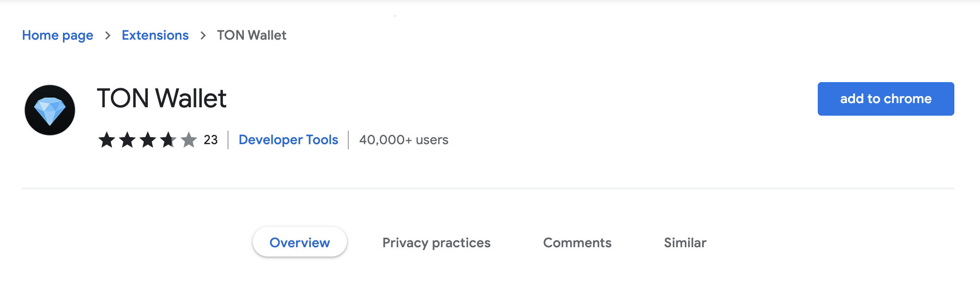980x292 pixels.
Task: Click the first rating star
Action: (107, 139)
